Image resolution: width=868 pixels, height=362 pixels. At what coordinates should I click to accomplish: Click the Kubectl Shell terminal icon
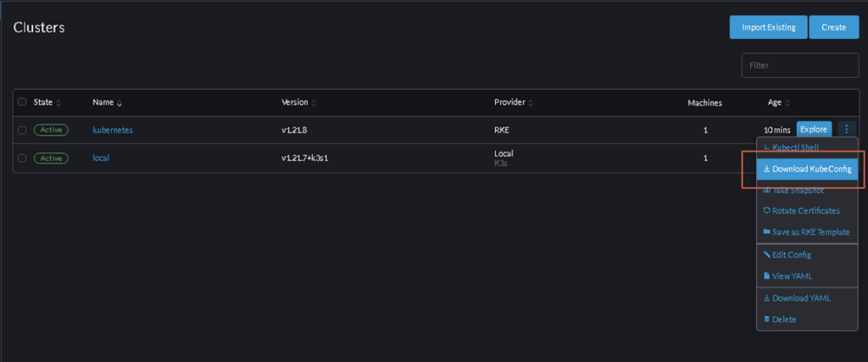pos(766,148)
